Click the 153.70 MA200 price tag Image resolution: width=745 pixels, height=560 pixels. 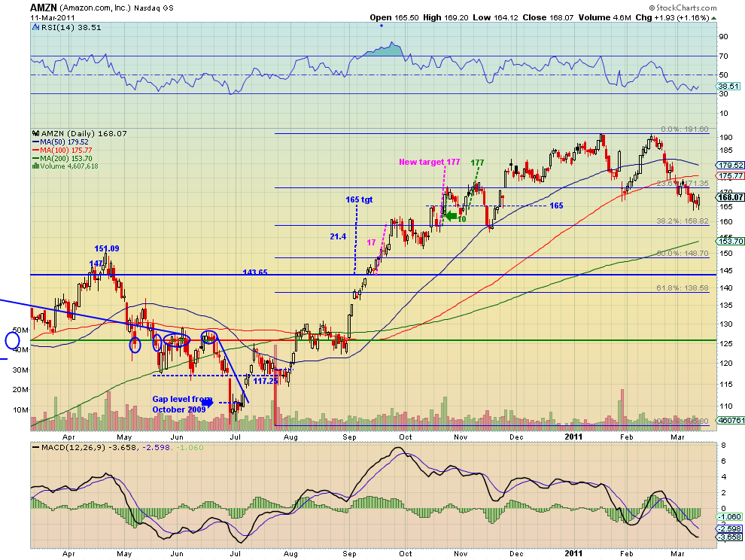point(730,241)
